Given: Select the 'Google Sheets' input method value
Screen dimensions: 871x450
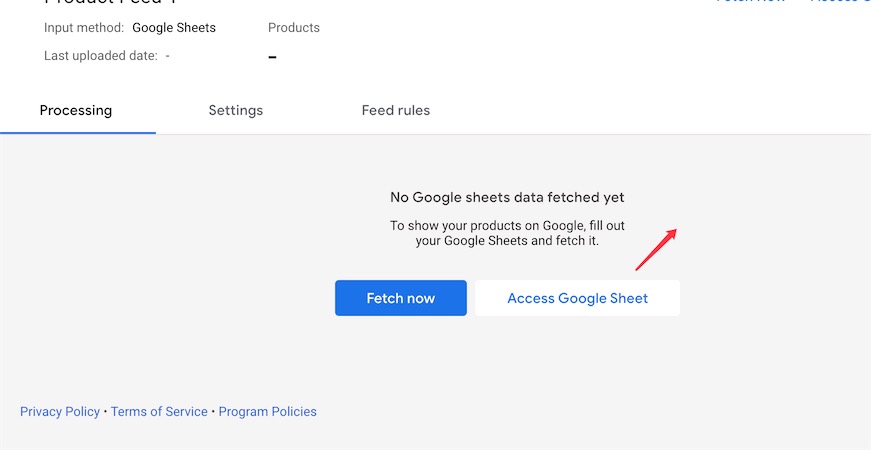Looking at the screenshot, I should tap(174, 28).
